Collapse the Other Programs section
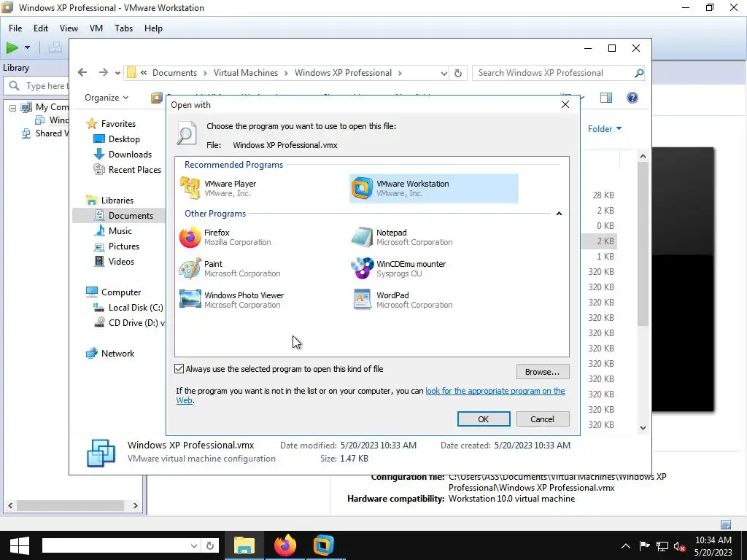Viewport: 747px width, 560px height. coord(559,214)
